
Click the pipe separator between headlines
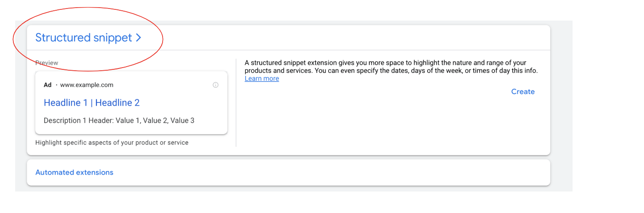click(92, 103)
